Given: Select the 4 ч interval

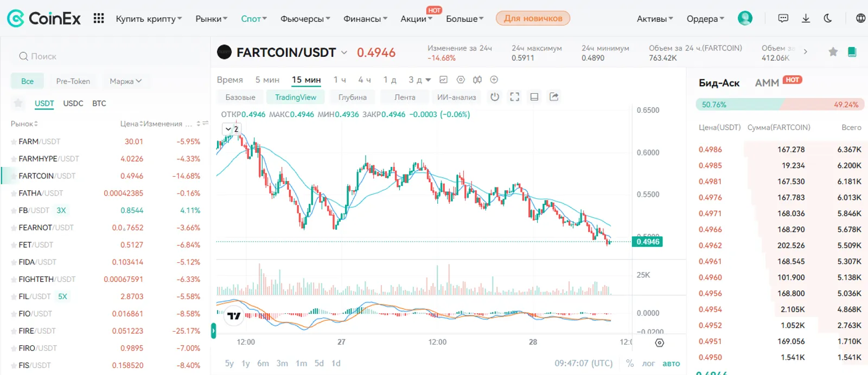Looking at the screenshot, I should tap(365, 80).
